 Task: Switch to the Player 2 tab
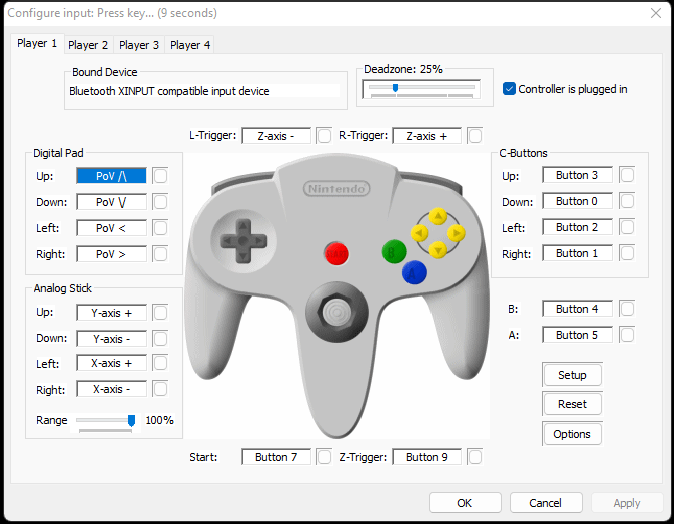point(88,45)
